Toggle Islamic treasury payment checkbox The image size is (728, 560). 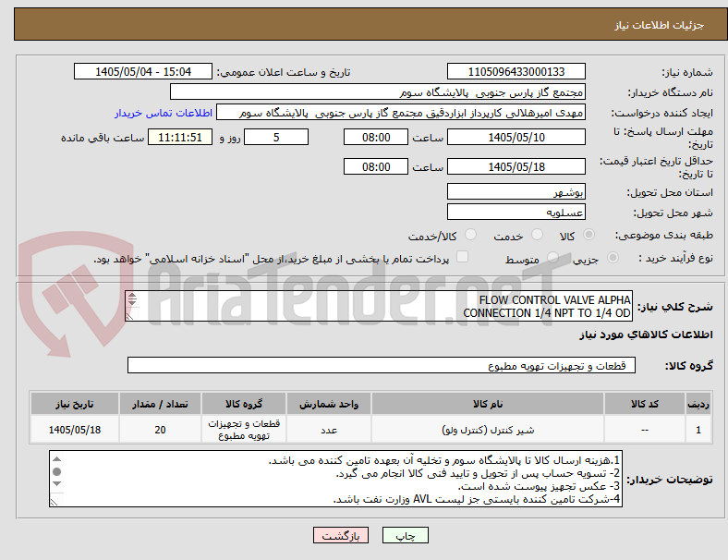pyautogui.click(x=463, y=257)
